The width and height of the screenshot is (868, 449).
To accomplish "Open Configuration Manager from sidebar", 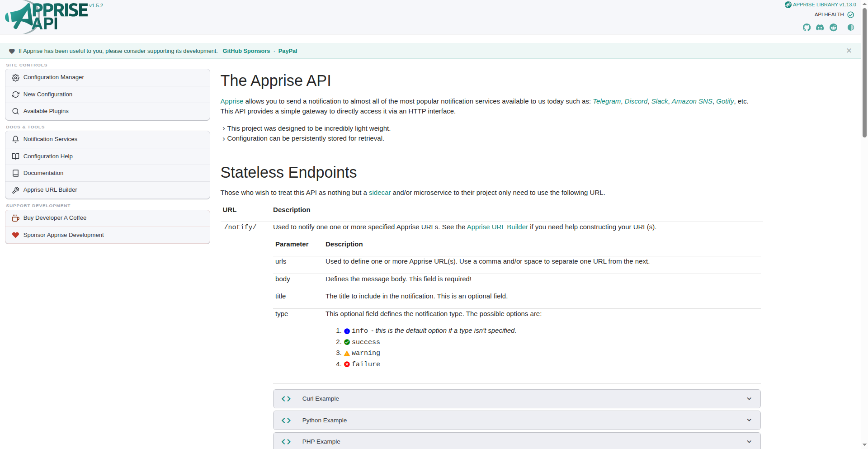I will pos(108,77).
